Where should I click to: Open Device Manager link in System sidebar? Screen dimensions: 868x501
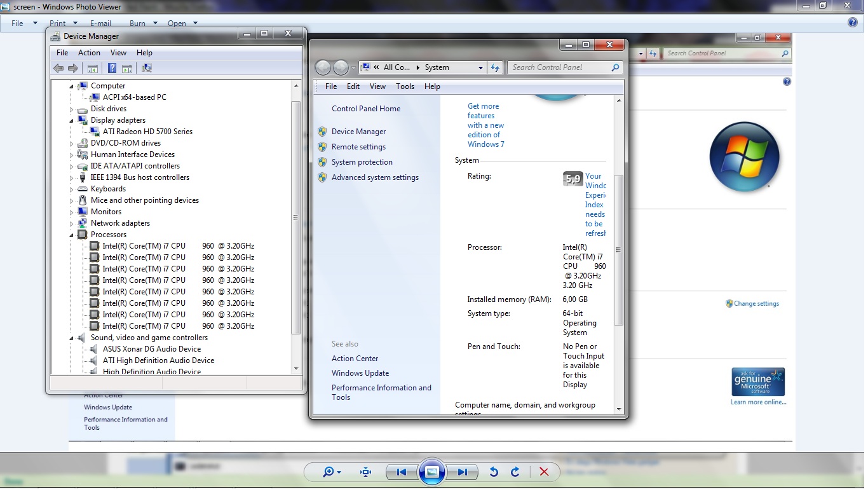358,132
